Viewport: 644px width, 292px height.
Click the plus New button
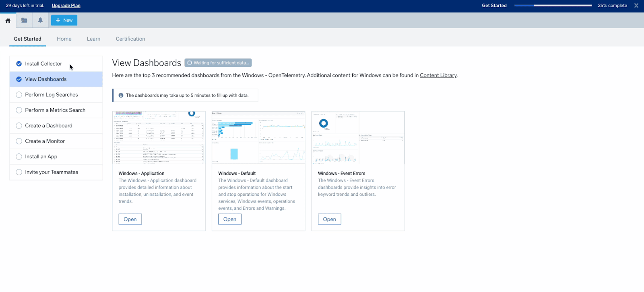[x=64, y=20]
